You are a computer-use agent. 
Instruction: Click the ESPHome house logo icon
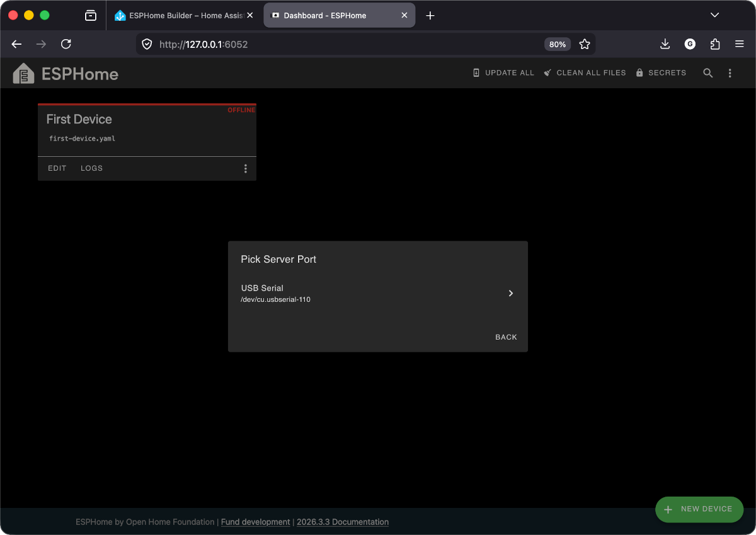pos(24,74)
